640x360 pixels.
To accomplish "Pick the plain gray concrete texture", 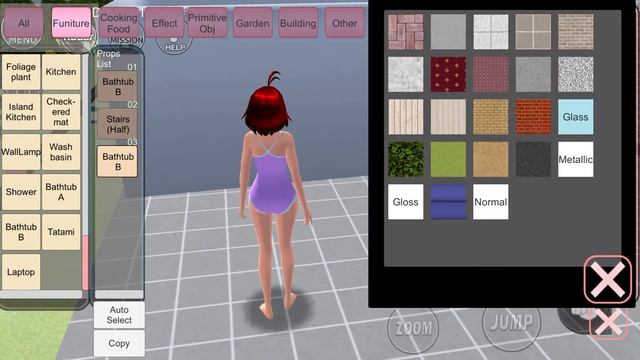I will click(x=448, y=32).
